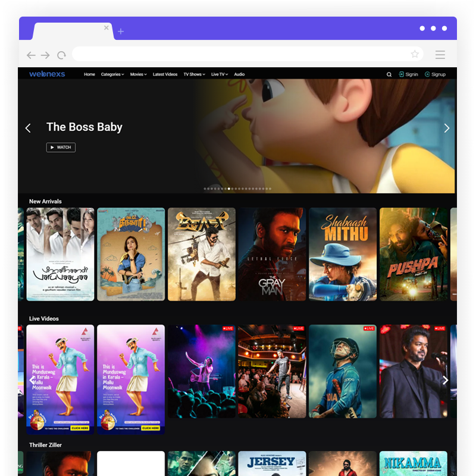
Task: Slide the Live Videos row to previous
Action: (x=32, y=380)
